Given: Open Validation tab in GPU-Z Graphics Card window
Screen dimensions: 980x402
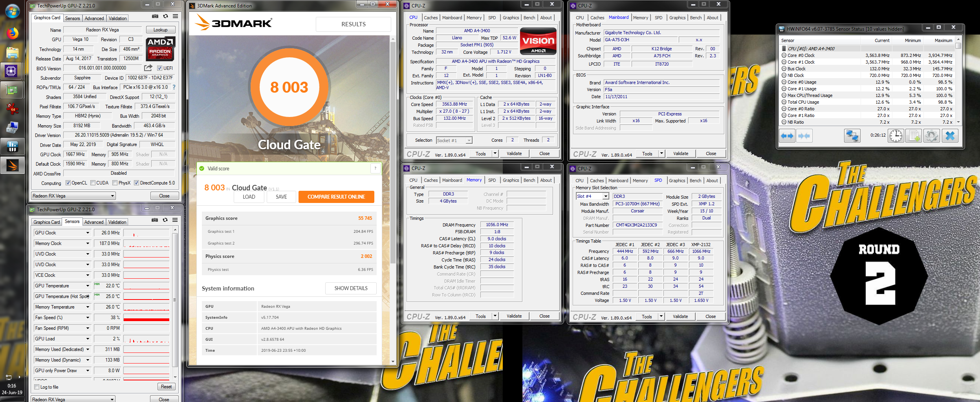Looking at the screenshot, I should pos(118,18).
